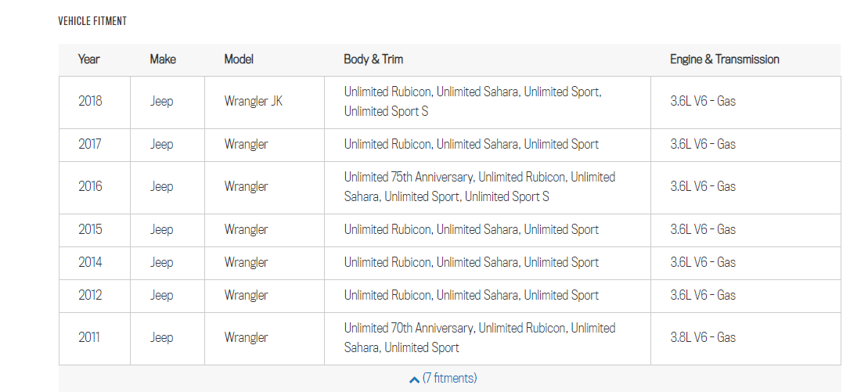Select the 2016 year cell
Image resolution: width=868 pixels, height=392 pixels.
(x=90, y=187)
